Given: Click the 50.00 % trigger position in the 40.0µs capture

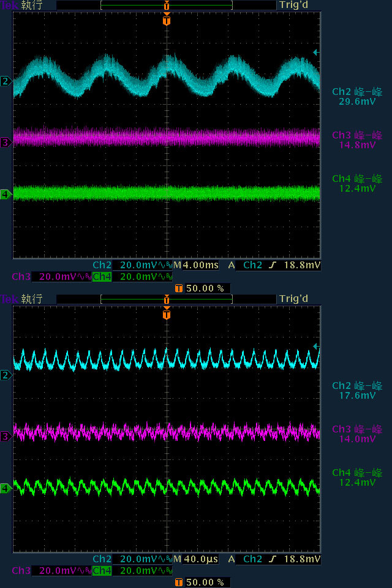Looking at the screenshot, I should [205, 582].
